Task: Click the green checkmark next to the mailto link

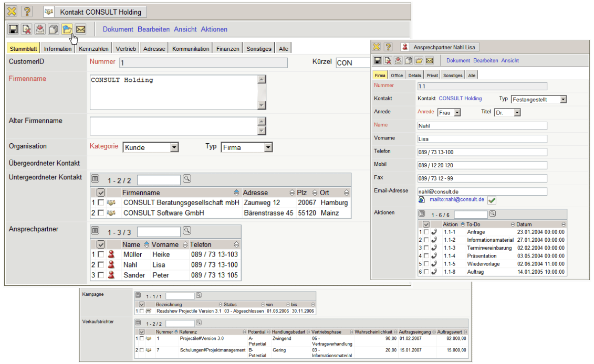Action: 492,200
